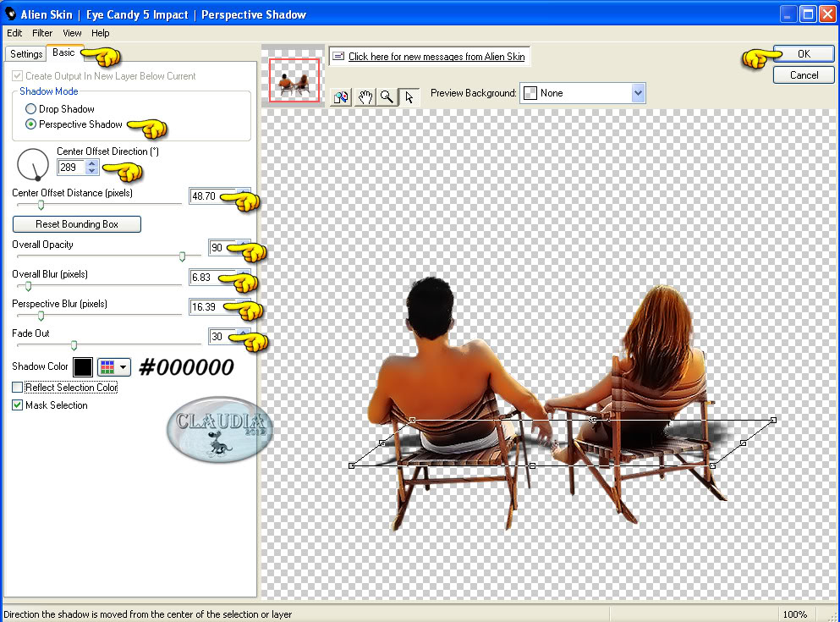Click the bottom-right bounding box handle
This screenshot has width=840, height=622.
(x=712, y=465)
